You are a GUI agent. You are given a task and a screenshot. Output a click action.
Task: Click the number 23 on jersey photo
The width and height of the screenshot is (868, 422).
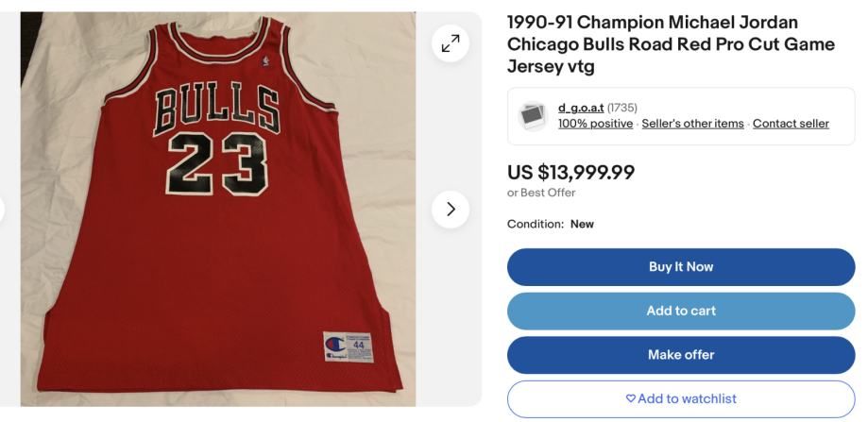[217, 164]
